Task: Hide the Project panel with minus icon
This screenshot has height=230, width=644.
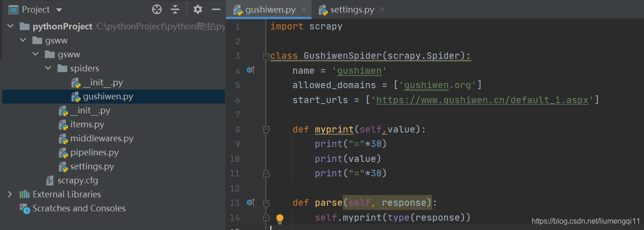Action: pos(216,9)
